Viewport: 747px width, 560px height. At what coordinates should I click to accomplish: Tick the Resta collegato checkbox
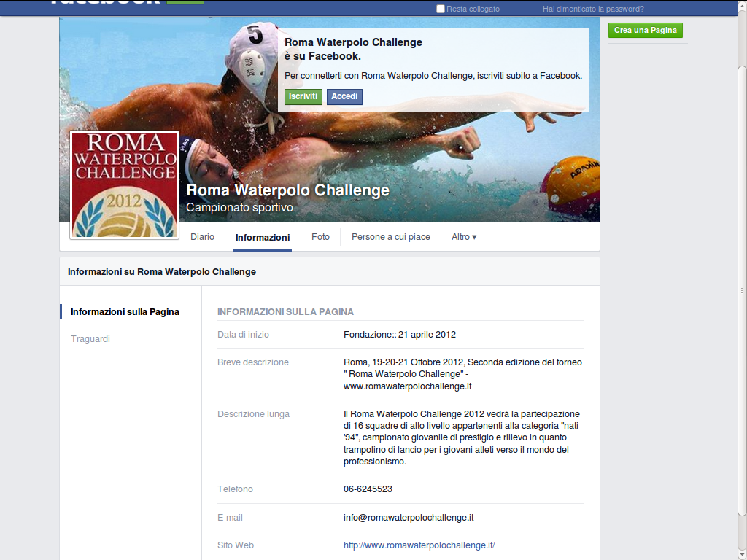pos(440,9)
